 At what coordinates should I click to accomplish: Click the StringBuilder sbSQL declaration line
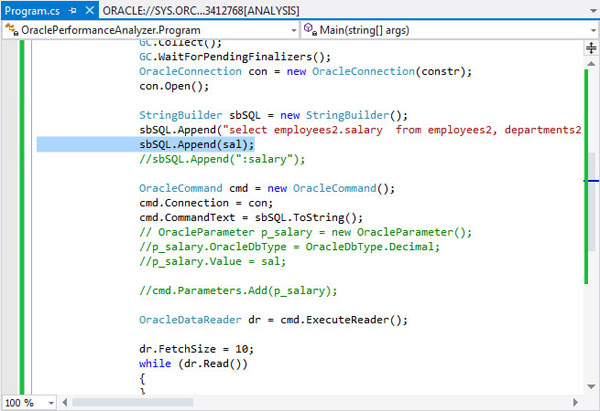tap(273, 116)
